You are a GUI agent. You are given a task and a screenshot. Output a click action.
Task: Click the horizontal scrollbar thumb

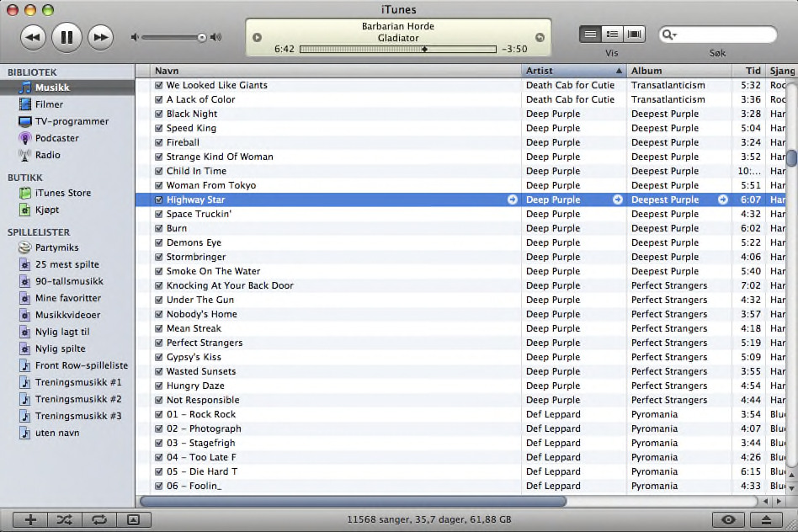click(x=354, y=502)
